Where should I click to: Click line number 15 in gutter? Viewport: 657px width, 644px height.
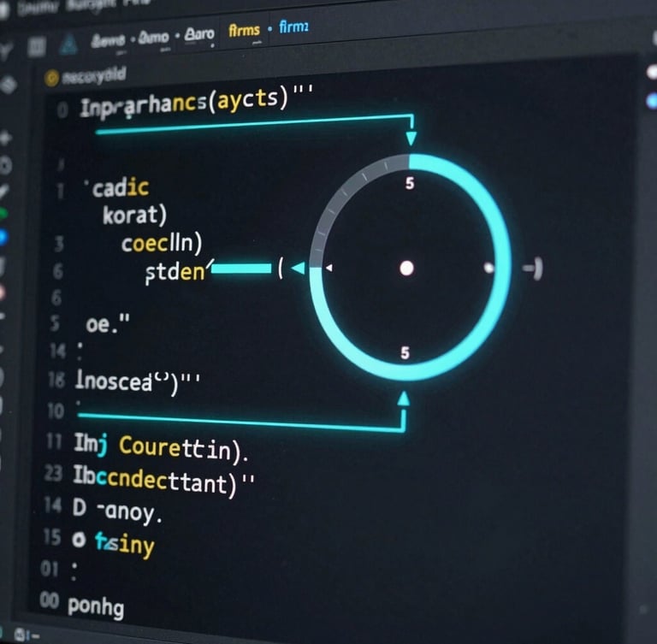pyautogui.click(x=52, y=537)
